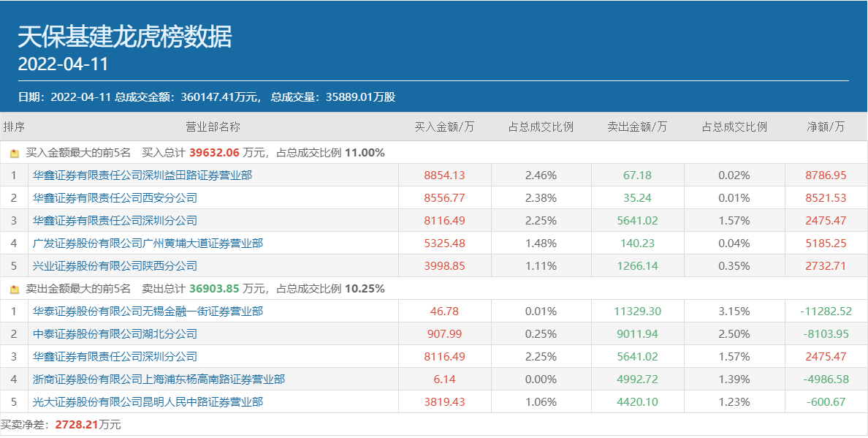Select the buy amount cell 8854.13
This screenshot has width=868, height=438.
coord(444,175)
